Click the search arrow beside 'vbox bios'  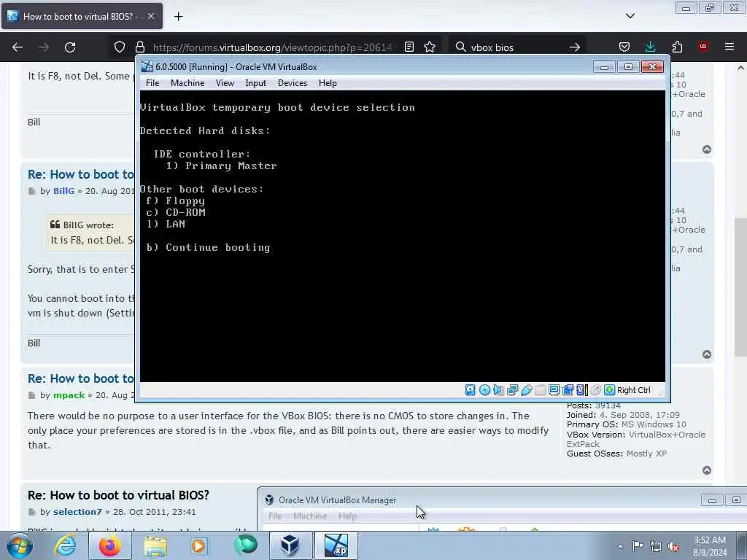[575, 47]
